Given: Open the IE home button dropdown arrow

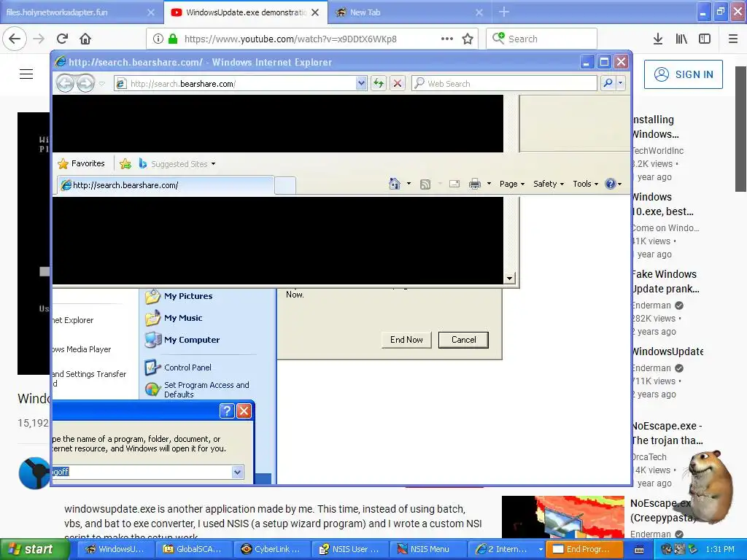Looking at the screenshot, I should coord(409,184).
